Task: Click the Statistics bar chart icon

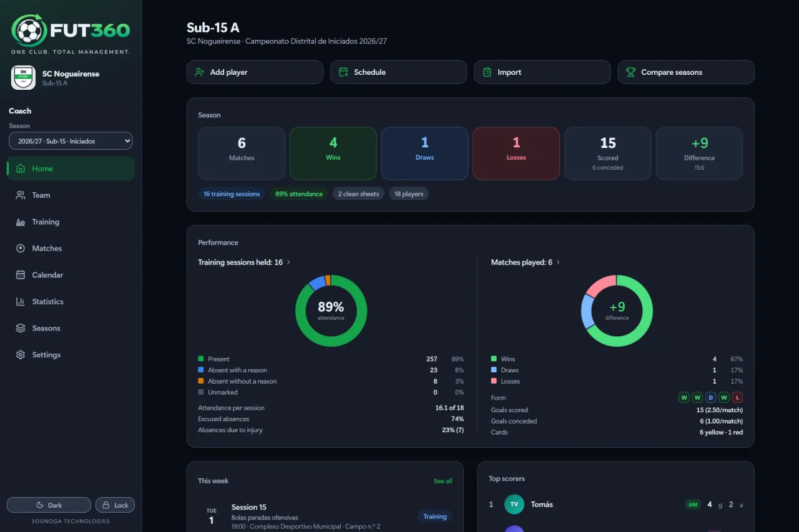Action: coord(21,302)
